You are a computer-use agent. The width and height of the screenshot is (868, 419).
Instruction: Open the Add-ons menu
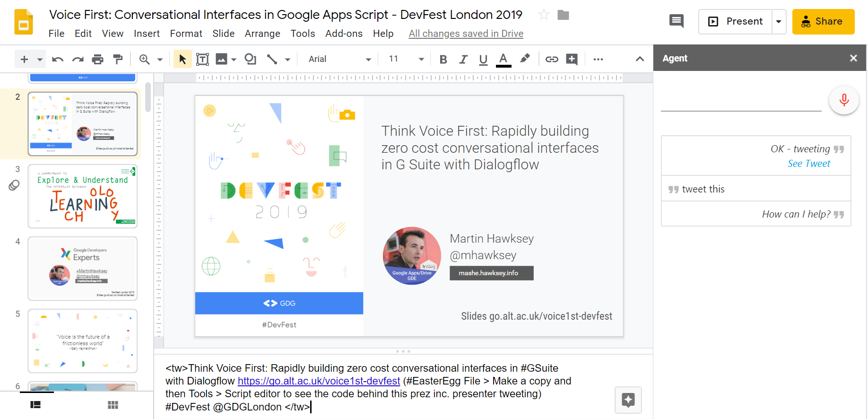click(344, 34)
